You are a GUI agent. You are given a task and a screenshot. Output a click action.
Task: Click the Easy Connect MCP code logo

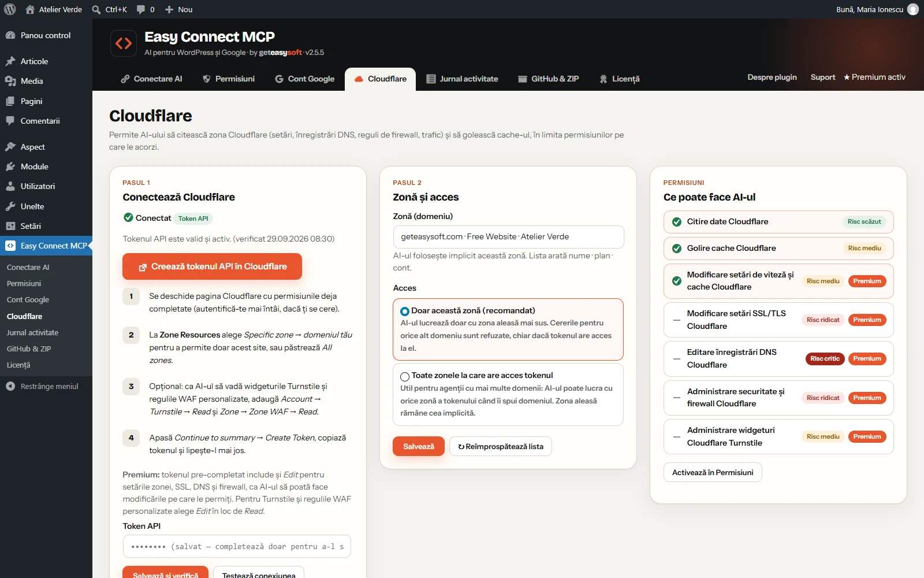coord(124,43)
